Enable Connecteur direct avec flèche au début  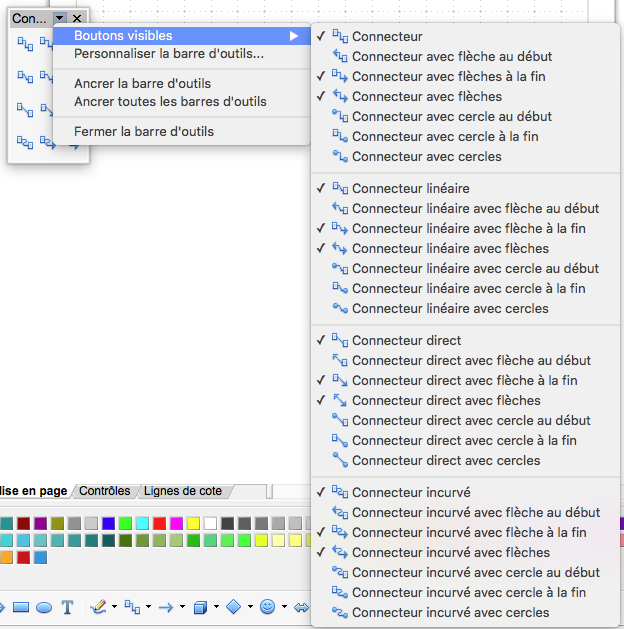[466, 361]
